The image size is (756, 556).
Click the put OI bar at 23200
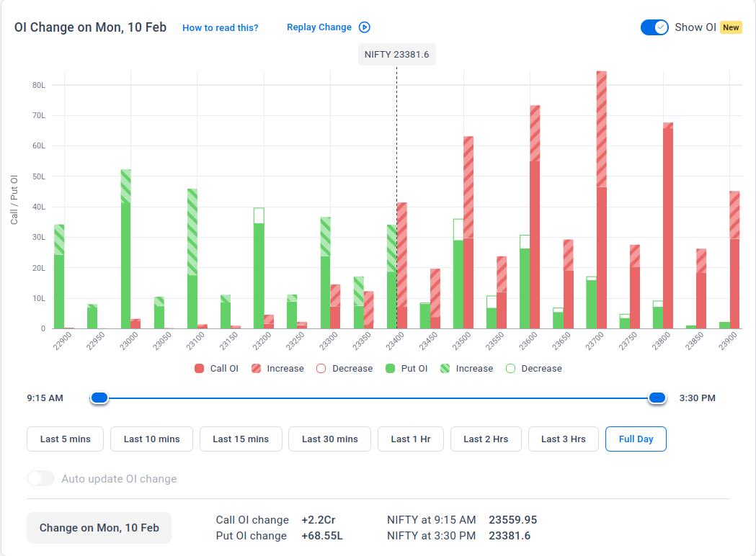[x=259, y=269]
